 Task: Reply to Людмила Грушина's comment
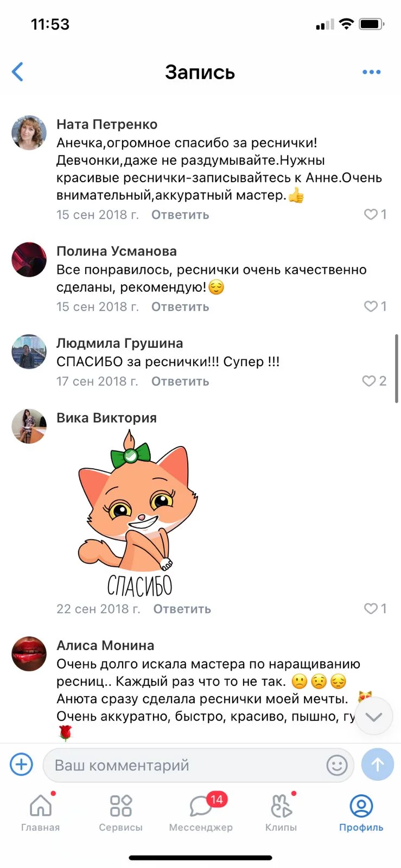(180, 381)
